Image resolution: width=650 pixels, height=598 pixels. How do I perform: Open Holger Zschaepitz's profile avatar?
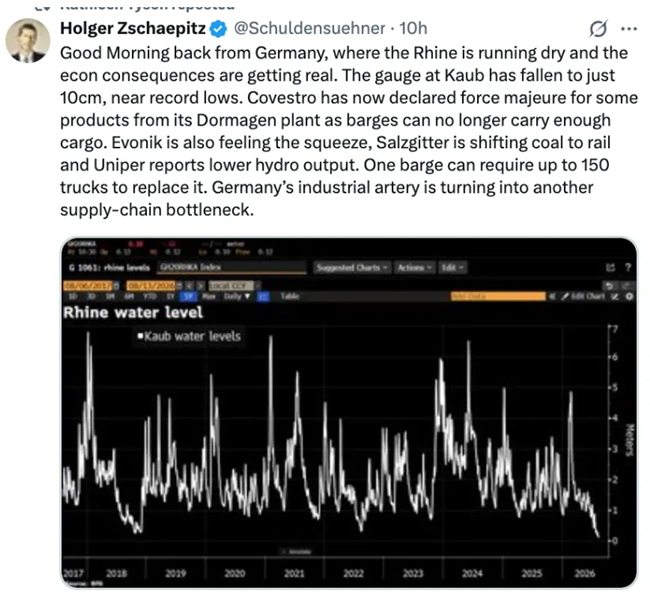tap(28, 41)
